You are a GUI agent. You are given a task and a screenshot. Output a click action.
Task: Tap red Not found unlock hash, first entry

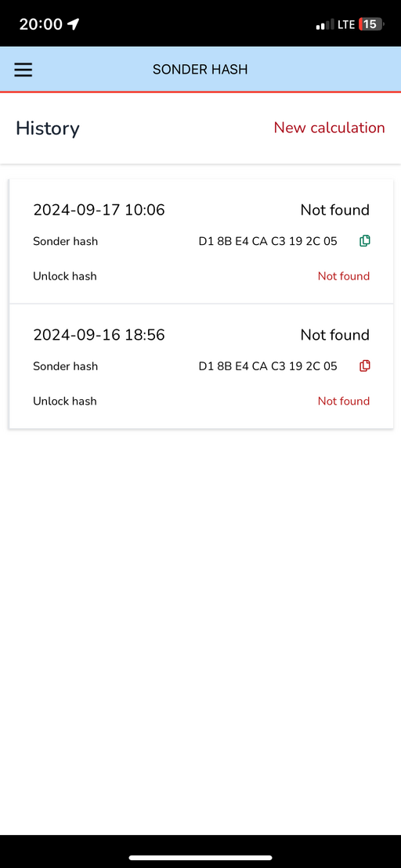coord(343,276)
